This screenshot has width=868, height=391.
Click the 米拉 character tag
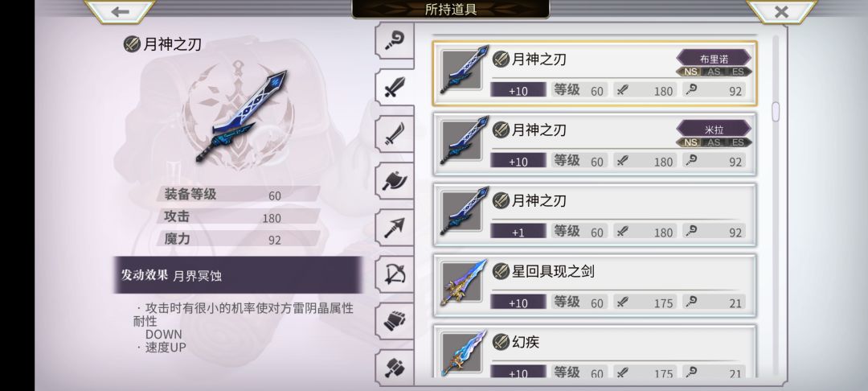[714, 130]
